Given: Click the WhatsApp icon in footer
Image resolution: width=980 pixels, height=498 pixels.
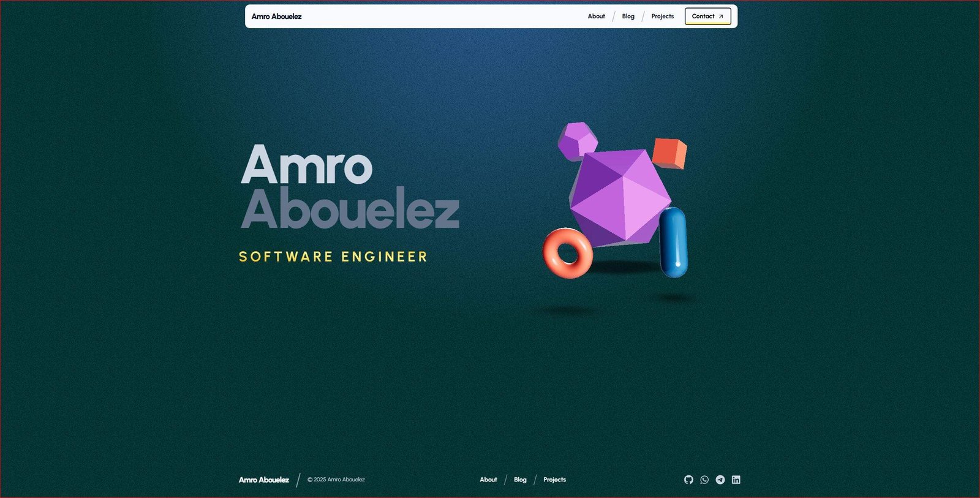Looking at the screenshot, I should point(704,480).
